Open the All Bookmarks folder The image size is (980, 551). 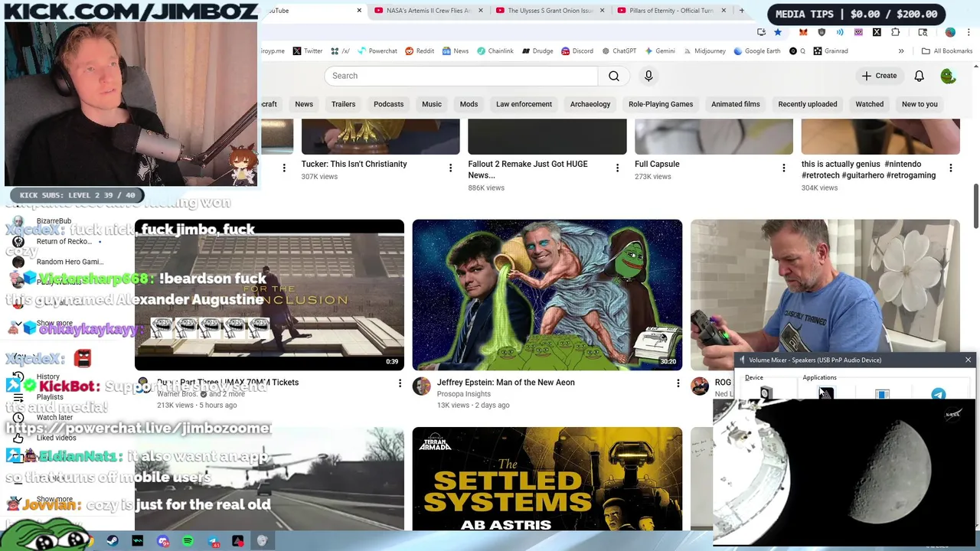coord(947,51)
